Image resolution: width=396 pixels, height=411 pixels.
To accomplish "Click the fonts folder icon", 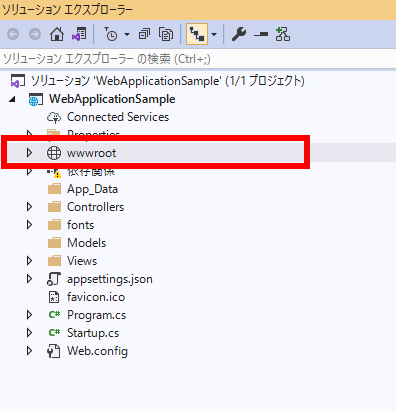I will pos(54,225).
